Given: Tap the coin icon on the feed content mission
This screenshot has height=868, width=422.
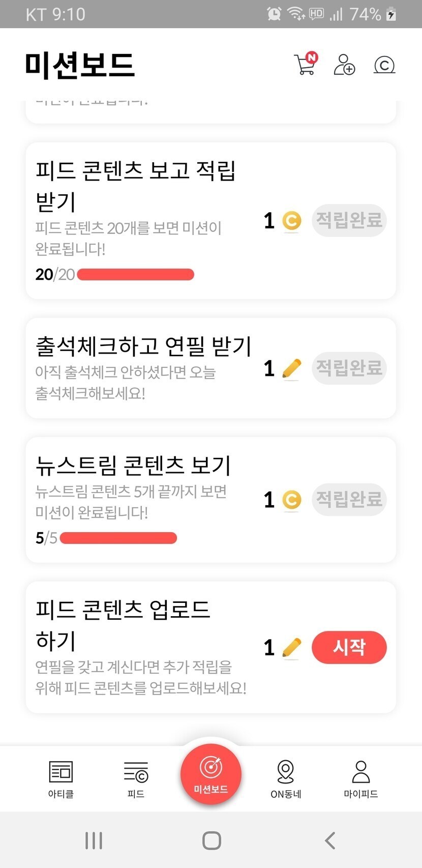Looking at the screenshot, I should (292, 221).
